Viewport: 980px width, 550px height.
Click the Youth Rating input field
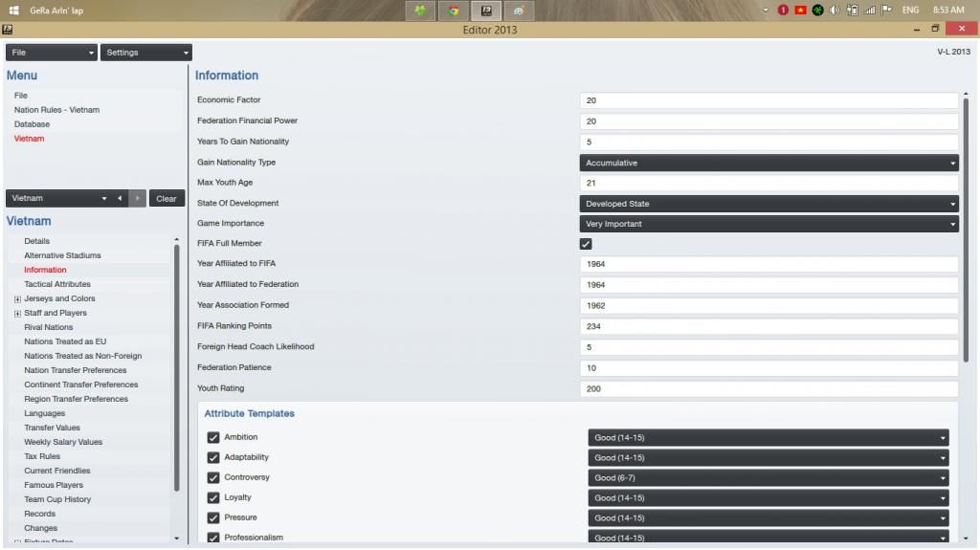coord(768,388)
